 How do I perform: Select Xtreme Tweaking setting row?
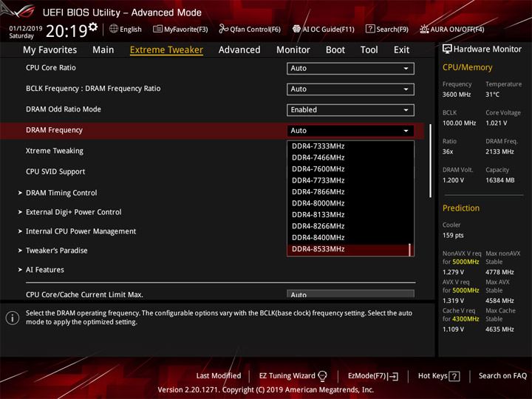(54, 151)
